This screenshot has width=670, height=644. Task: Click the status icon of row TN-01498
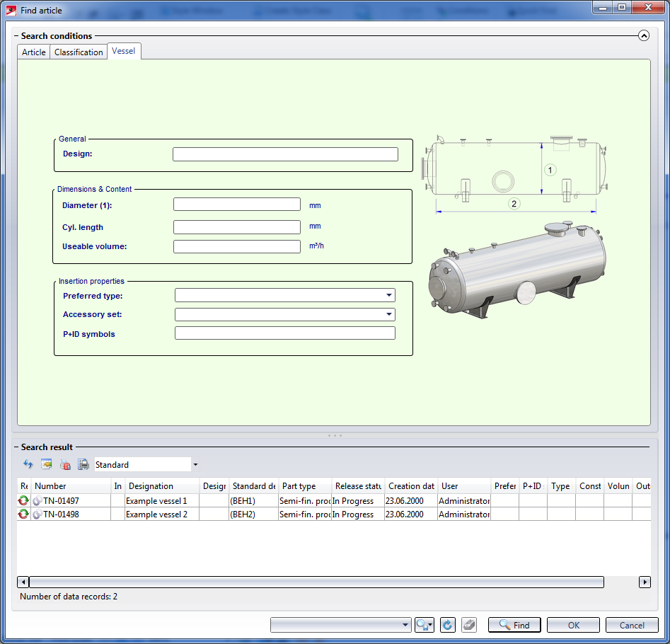coord(23,514)
